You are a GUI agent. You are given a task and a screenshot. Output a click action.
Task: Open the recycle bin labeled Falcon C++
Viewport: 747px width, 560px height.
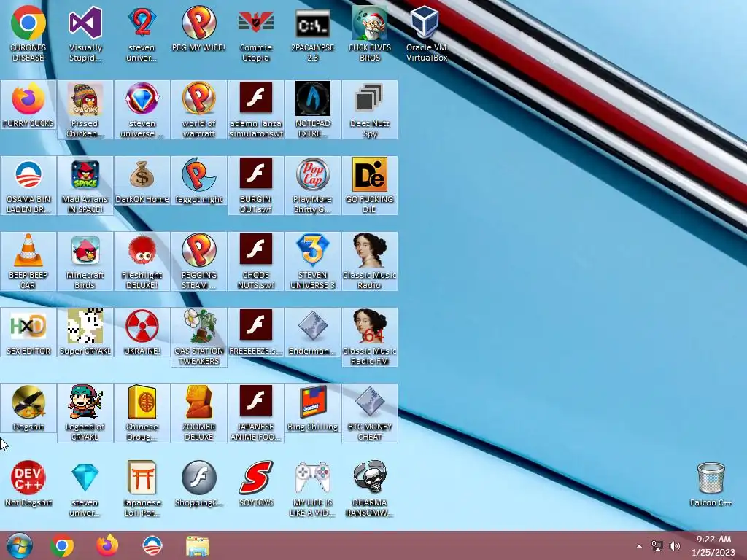click(x=711, y=483)
